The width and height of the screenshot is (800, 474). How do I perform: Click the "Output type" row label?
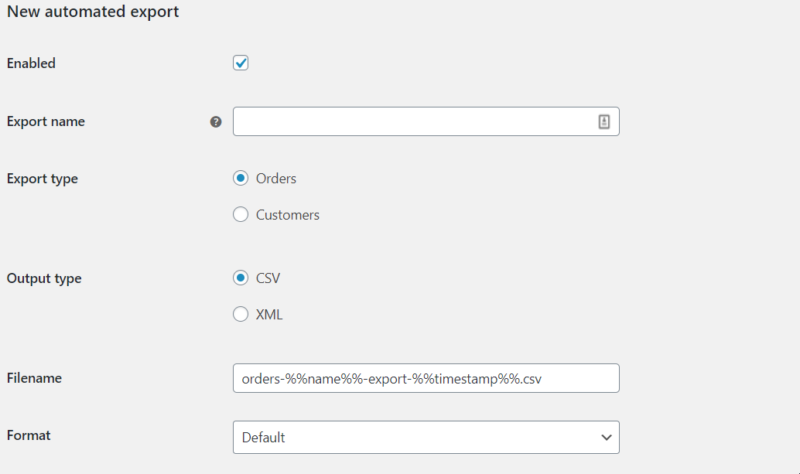[44, 279]
